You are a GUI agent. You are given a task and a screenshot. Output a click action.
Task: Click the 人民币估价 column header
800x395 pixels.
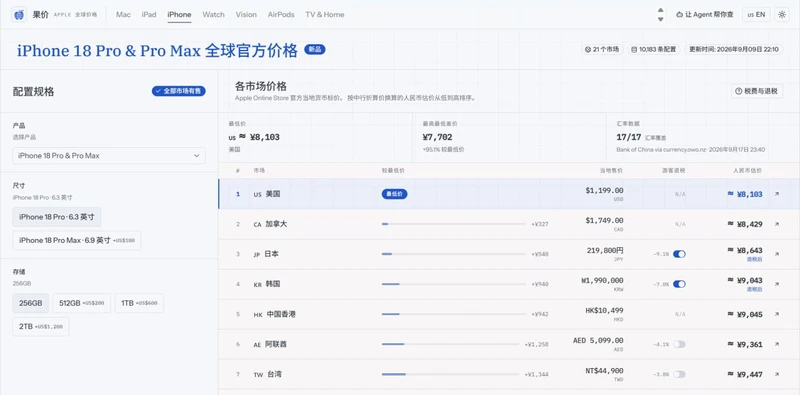[x=747, y=170]
